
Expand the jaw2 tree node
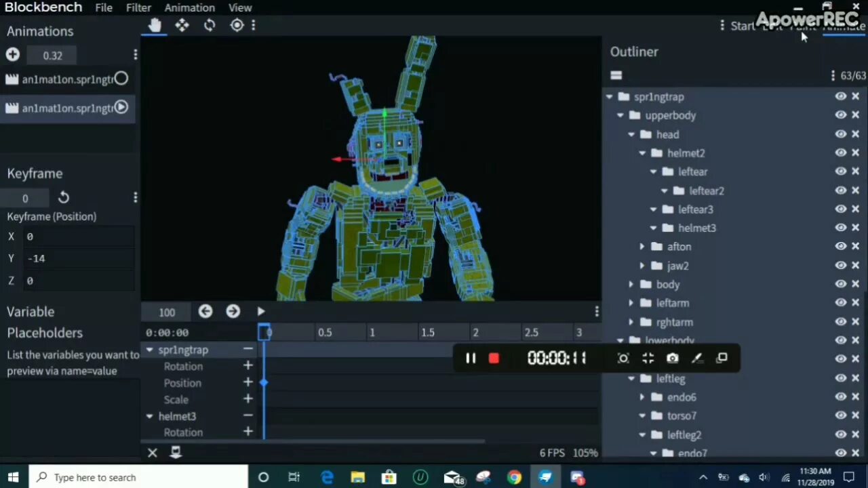click(642, 266)
